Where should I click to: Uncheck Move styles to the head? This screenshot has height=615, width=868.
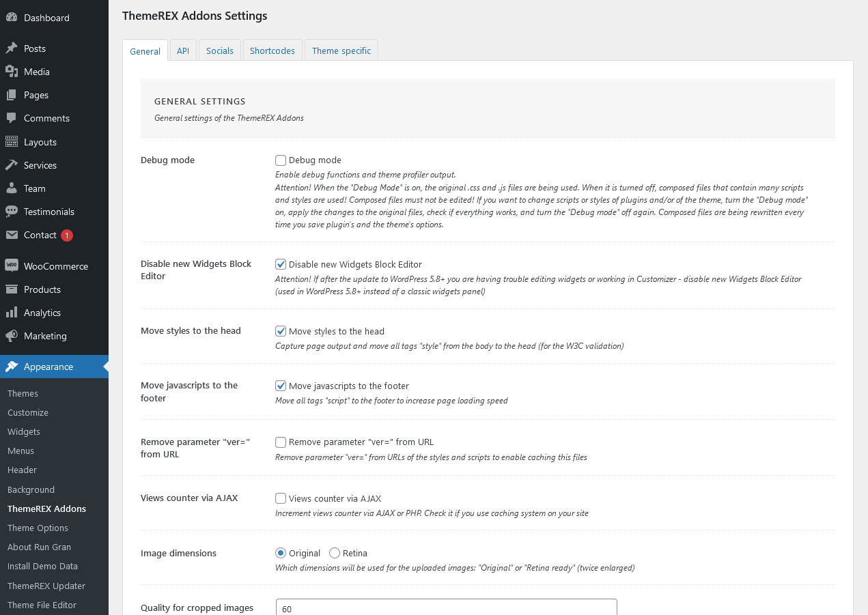coord(281,331)
